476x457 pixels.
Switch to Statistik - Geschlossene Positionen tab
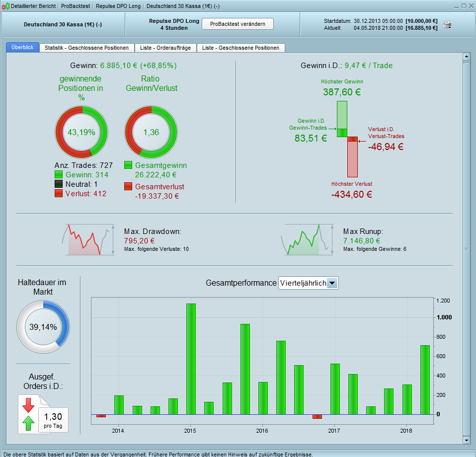point(86,48)
